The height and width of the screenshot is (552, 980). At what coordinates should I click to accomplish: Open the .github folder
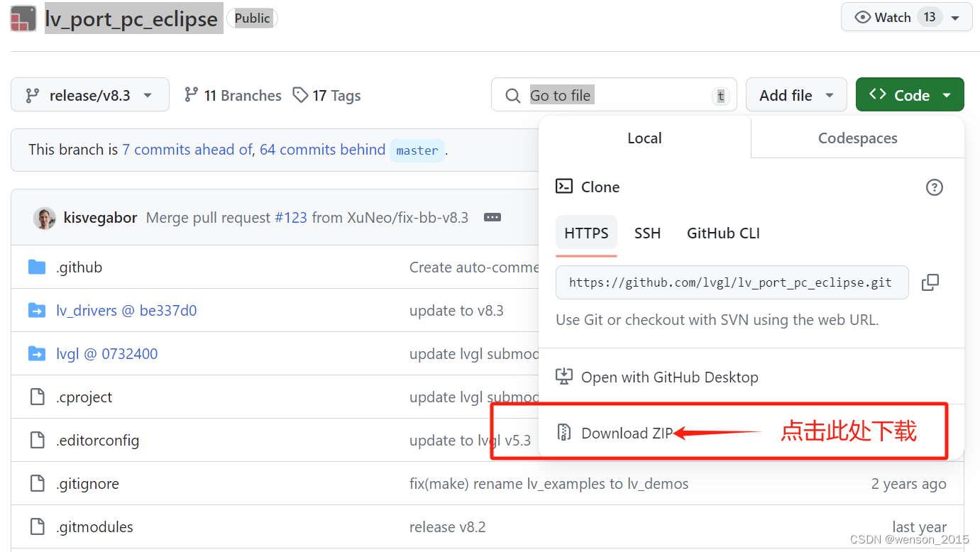pos(79,267)
